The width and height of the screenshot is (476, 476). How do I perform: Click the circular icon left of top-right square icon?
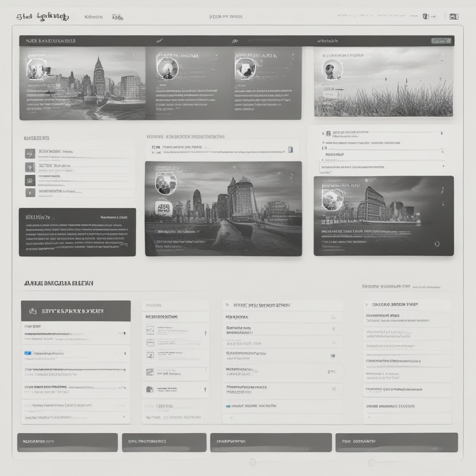(425, 16)
